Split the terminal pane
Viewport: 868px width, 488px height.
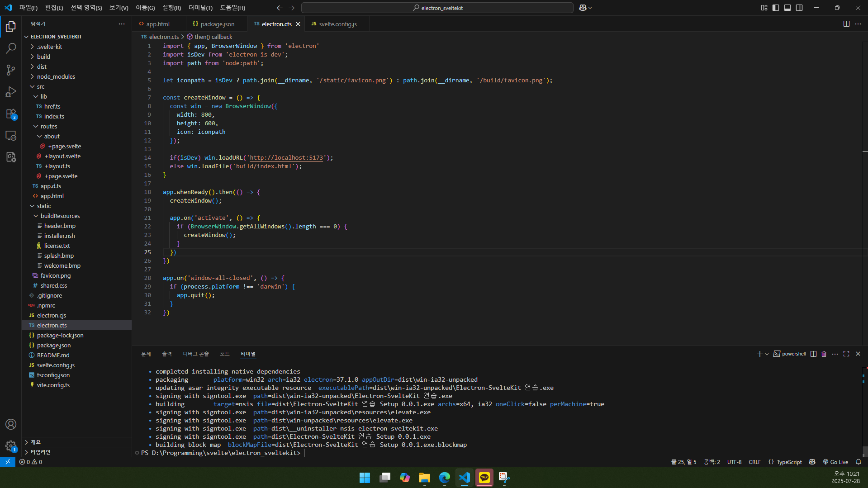pyautogui.click(x=813, y=354)
